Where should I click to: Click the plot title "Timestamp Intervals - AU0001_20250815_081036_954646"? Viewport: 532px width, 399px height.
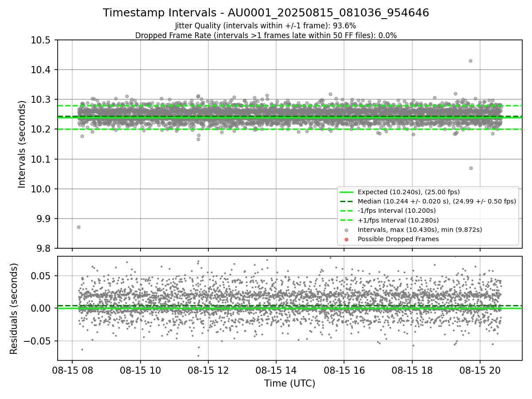coord(266,13)
